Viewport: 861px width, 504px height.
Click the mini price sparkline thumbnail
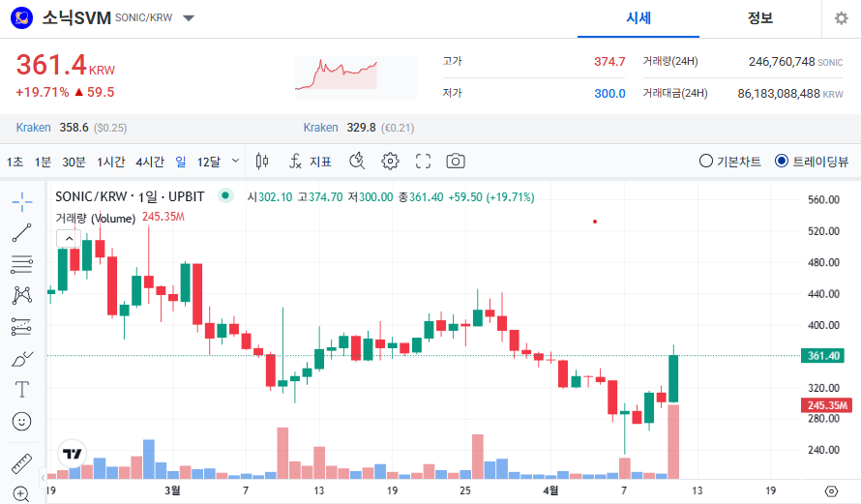tap(356, 77)
